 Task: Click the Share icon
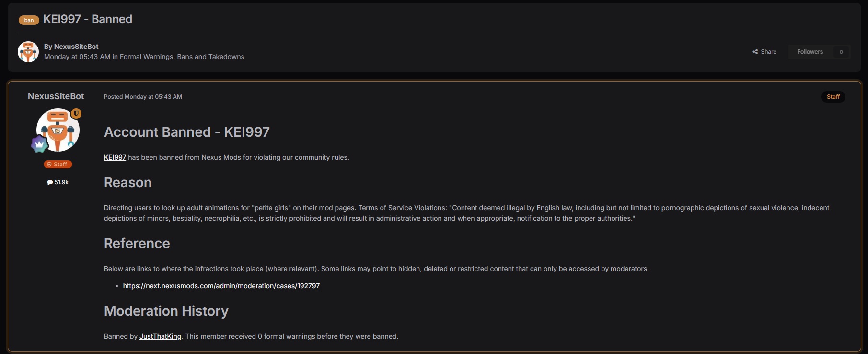coord(755,52)
